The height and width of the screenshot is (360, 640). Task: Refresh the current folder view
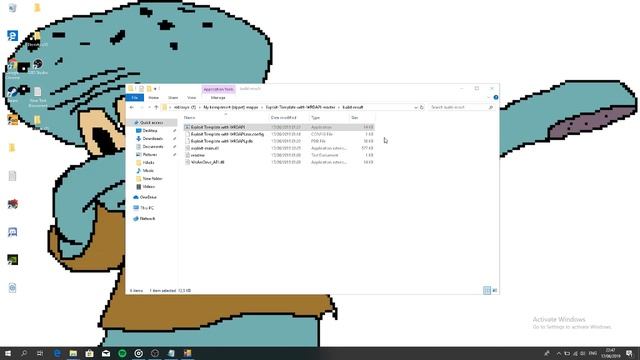(422, 107)
